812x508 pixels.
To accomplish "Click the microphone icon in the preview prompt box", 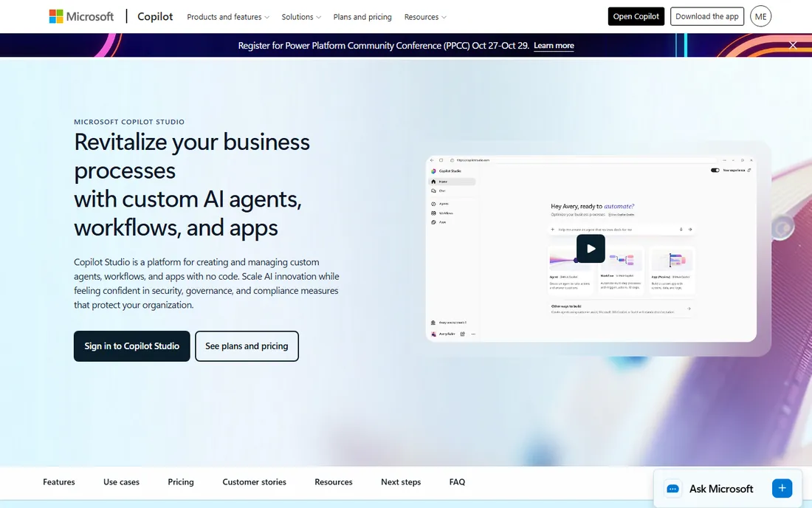I will (681, 230).
